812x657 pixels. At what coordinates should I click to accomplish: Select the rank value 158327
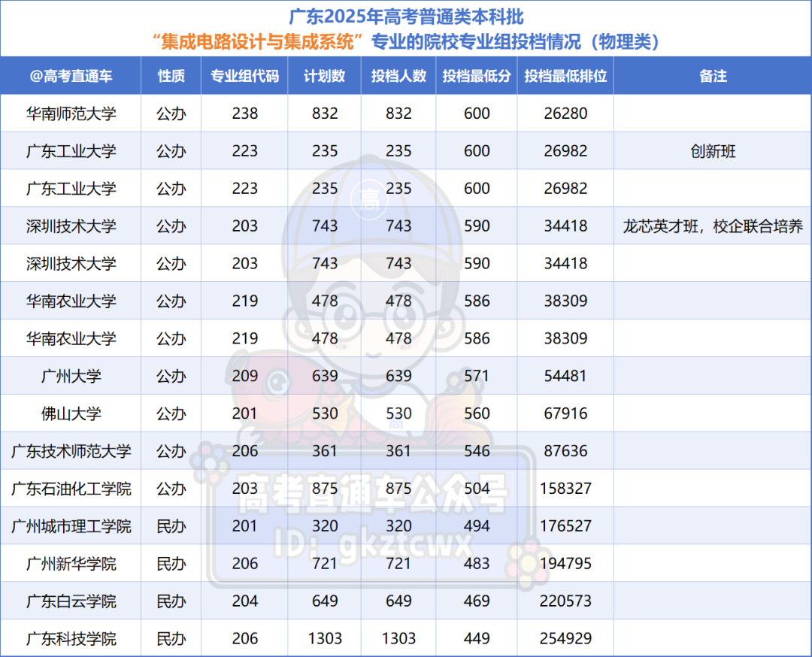[565, 488]
